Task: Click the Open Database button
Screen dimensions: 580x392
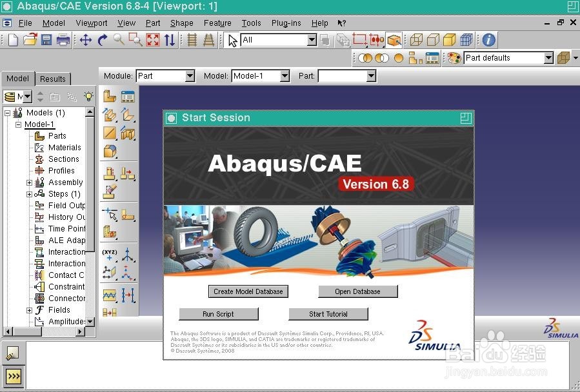Action: (357, 291)
